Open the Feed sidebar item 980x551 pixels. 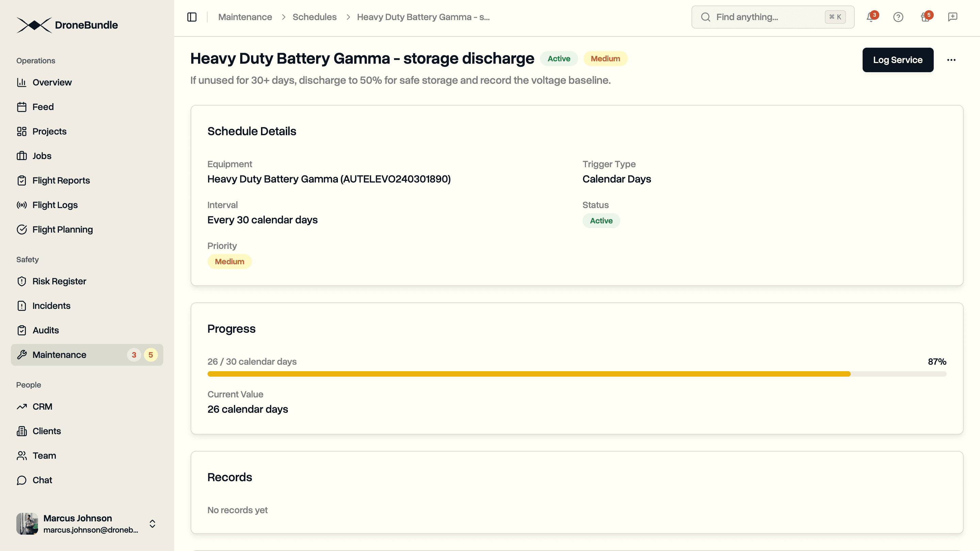click(x=87, y=107)
